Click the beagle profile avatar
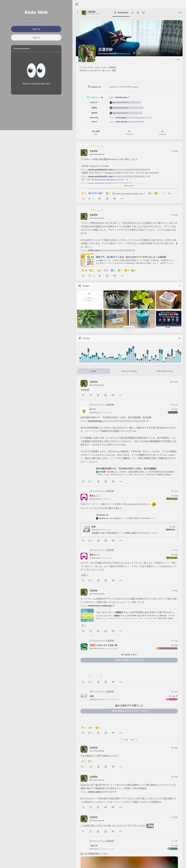186x868 pixels. 87,53
